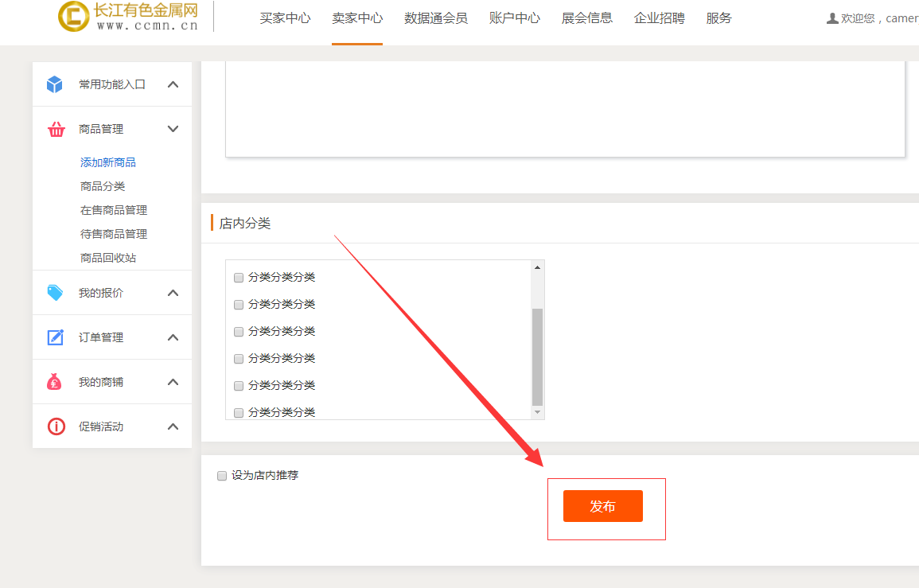The width and height of the screenshot is (919, 588).
Task: Tick the third 分类分类分类 checkbox in list
Action: point(239,332)
